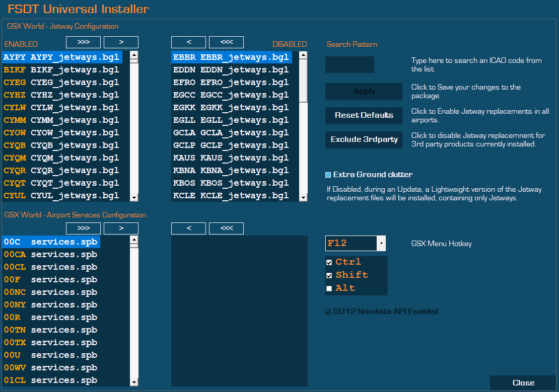Select CYQT_jetways.bgl entry
The height and width of the screenshot is (392, 559).
coord(62,183)
